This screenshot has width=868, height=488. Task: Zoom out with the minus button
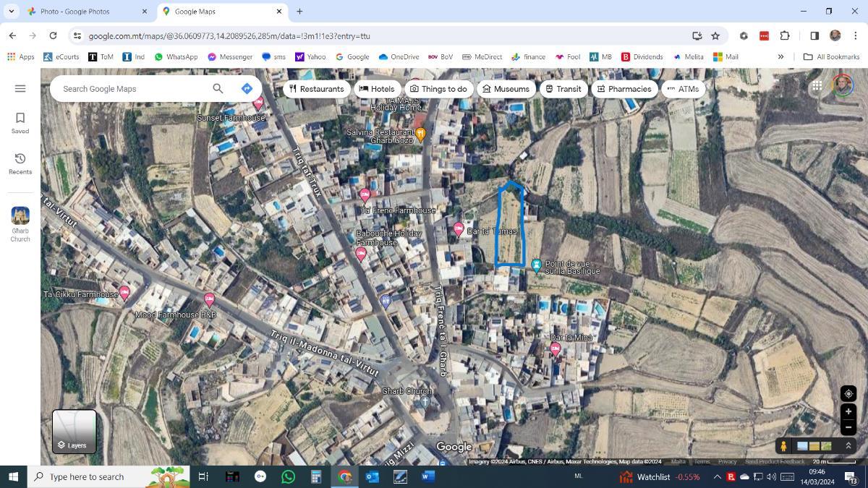tap(848, 427)
